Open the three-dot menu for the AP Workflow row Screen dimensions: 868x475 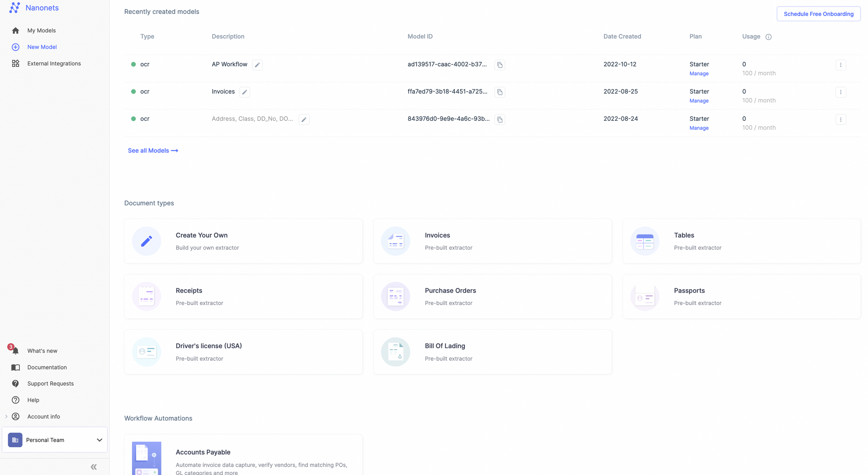[x=840, y=65]
